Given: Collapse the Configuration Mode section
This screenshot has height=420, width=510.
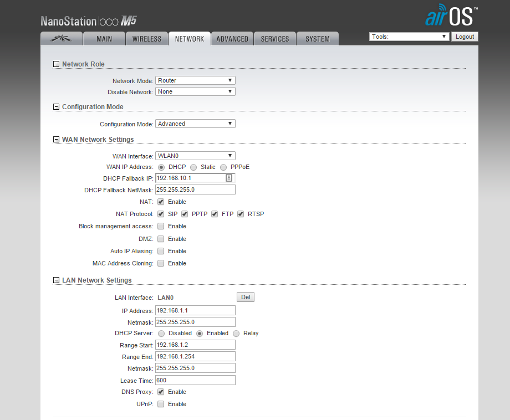Looking at the screenshot, I should pyautogui.click(x=56, y=107).
